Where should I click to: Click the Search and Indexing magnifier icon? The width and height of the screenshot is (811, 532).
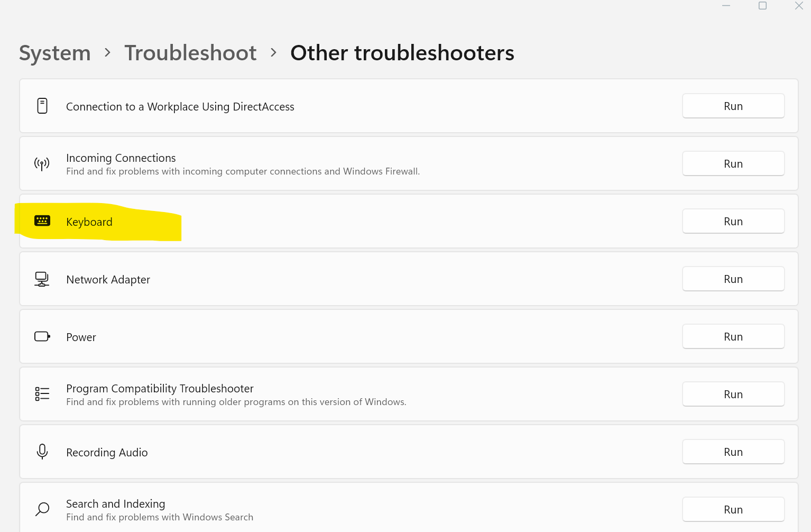42,509
